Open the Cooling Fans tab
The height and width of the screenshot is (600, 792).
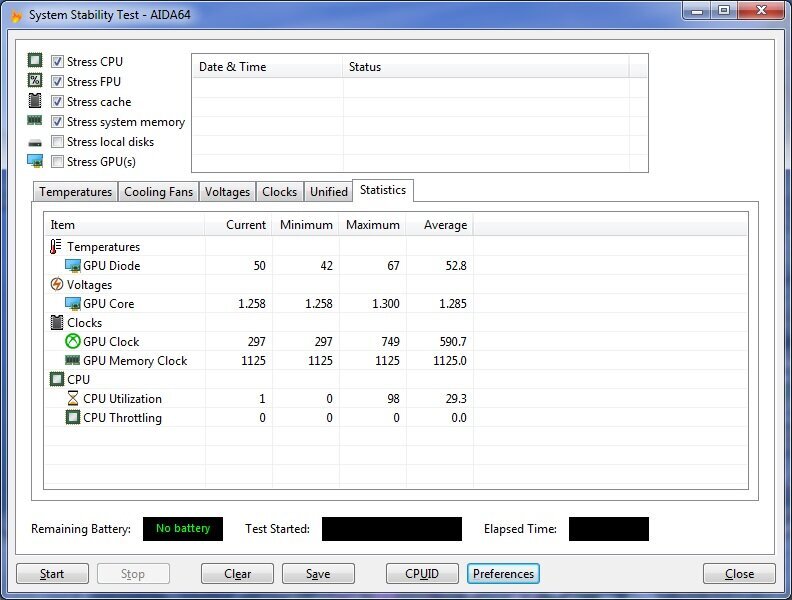tap(158, 192)
